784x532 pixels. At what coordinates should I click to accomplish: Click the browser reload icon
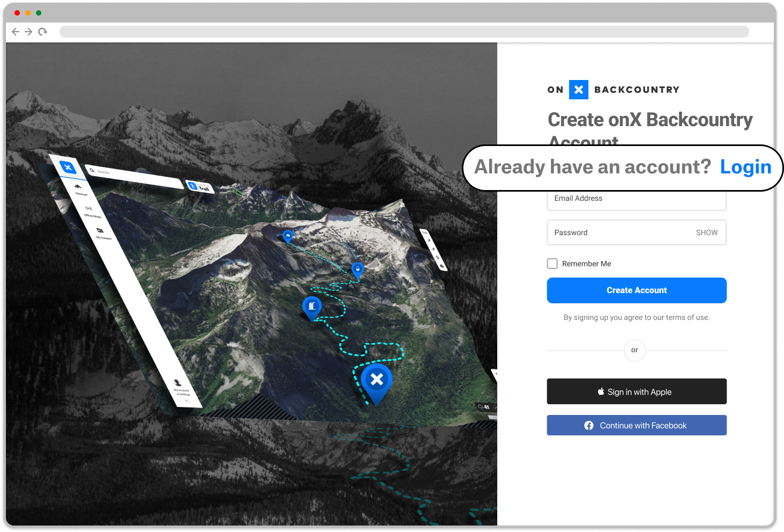[42, 32]
